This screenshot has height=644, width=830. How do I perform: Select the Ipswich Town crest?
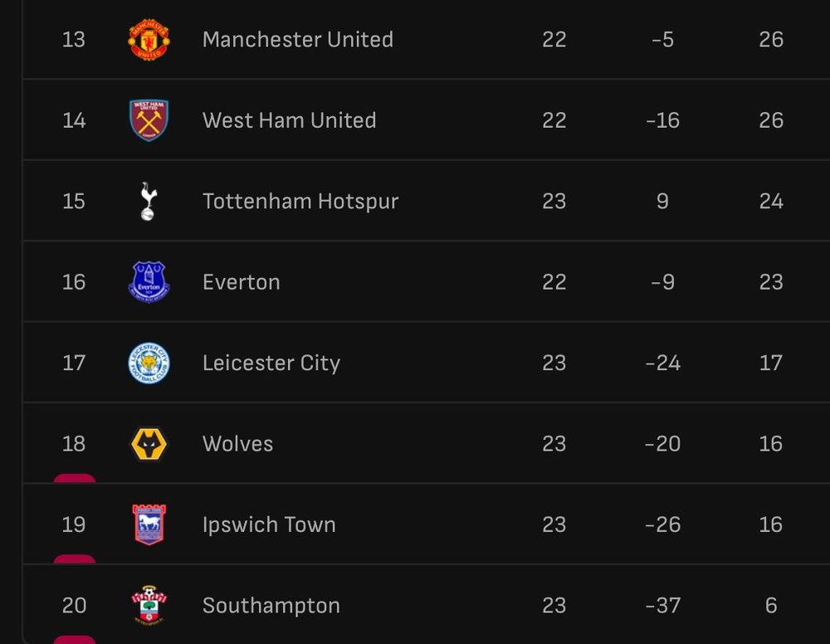point(149,524)
